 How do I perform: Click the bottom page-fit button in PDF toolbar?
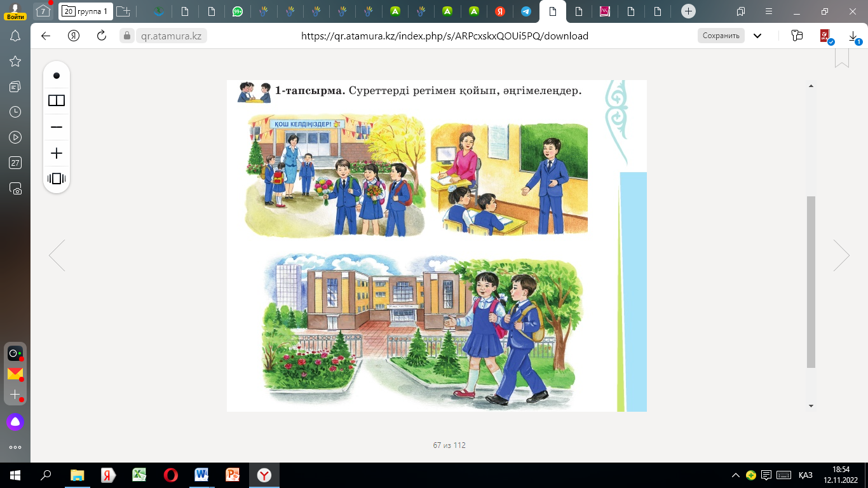click(57, 179)
